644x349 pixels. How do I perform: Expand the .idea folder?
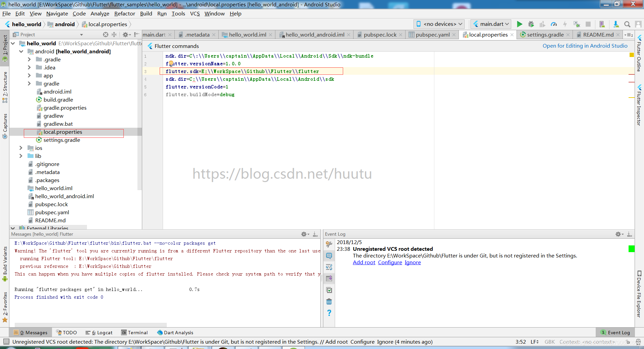click(29, 67)
